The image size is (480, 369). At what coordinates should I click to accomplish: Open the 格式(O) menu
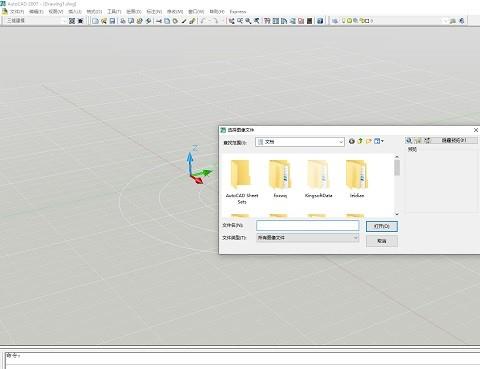click(94, 12)
